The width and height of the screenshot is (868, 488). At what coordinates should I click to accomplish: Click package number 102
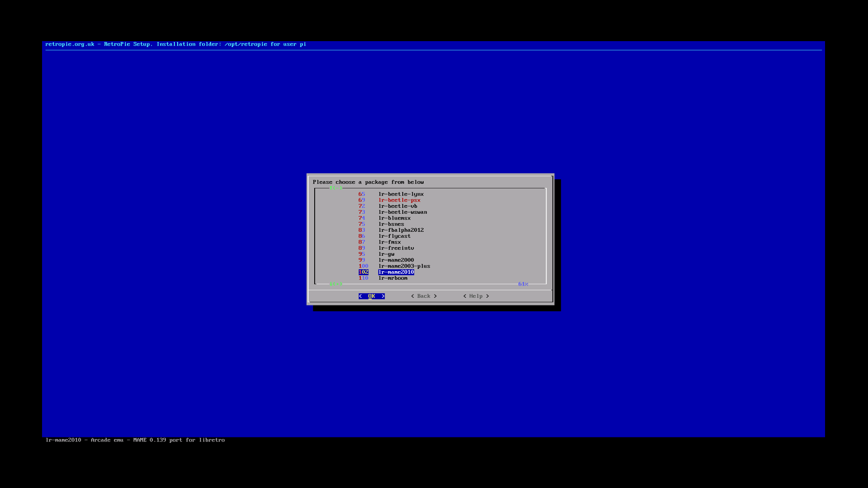pyautogui.click(x=363, y=272)
